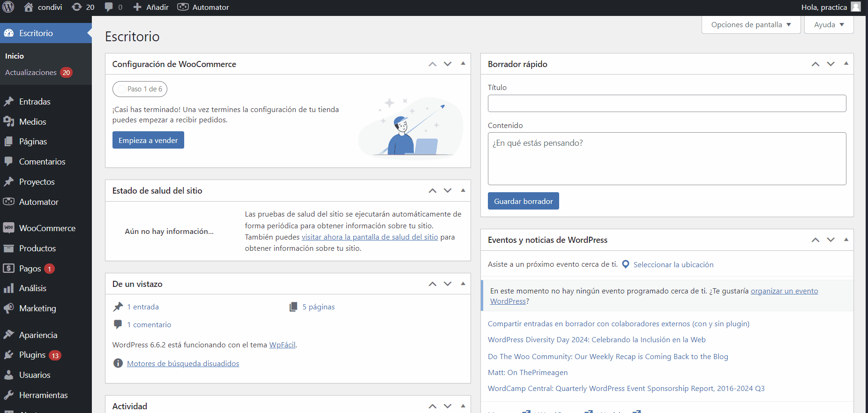Click the Empieza a vender button

[148, 140]
